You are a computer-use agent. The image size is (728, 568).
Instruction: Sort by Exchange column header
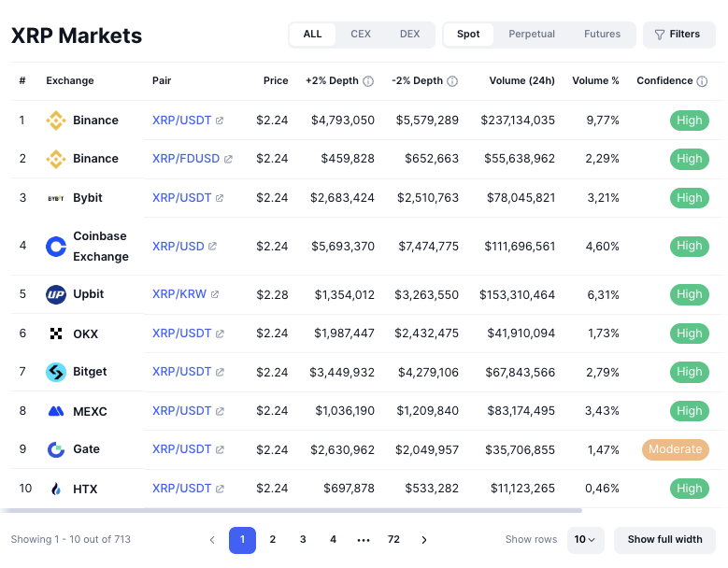pyautogui.click(x=70, y=80)
